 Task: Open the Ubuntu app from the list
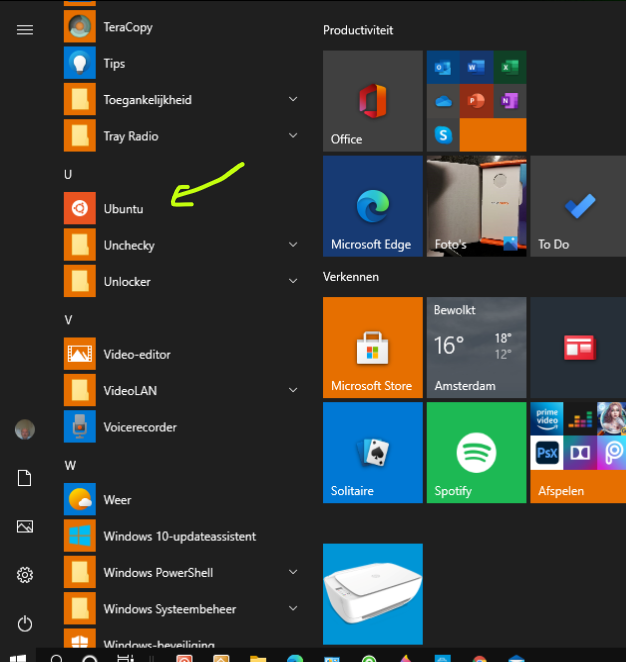(x=124, y=209)
